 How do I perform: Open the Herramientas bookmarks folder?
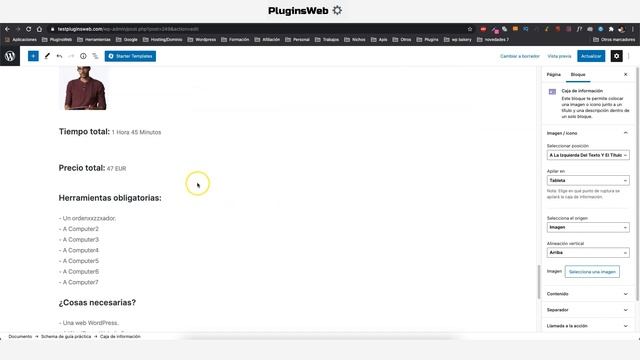tap(93, 40)
